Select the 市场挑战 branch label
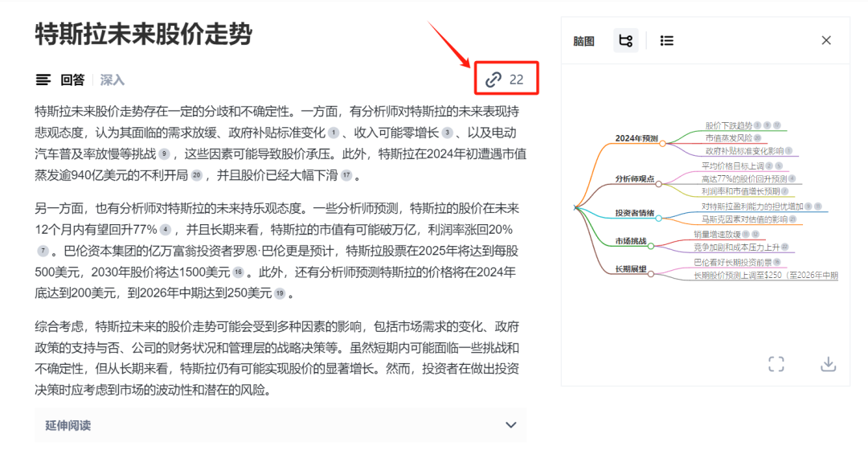868x450 pixels. [x=631, y=241]
